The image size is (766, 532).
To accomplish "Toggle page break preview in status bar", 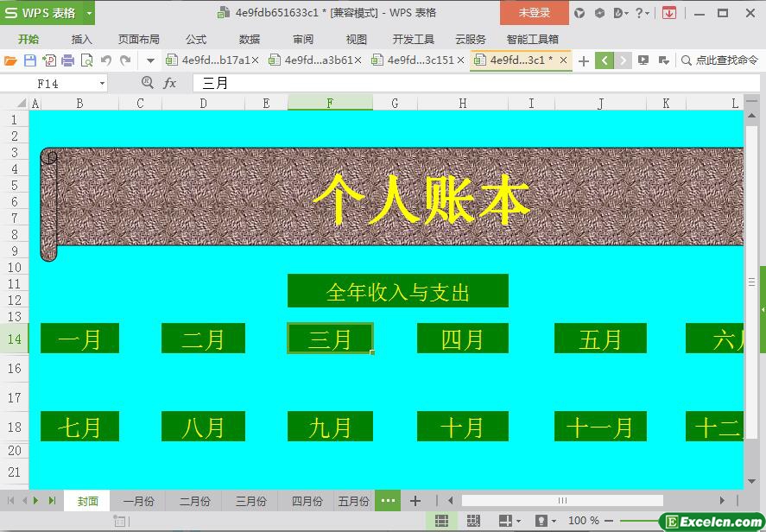I will click(473, 521).
